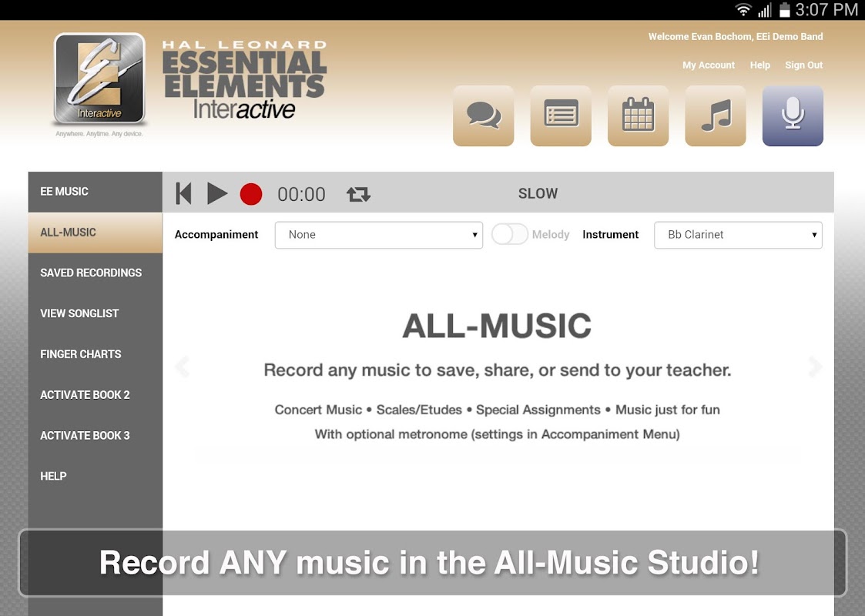Screen dimensions: 865x616
Task: Select EE MUSIC in the sidebar
Action: (96, 192)
